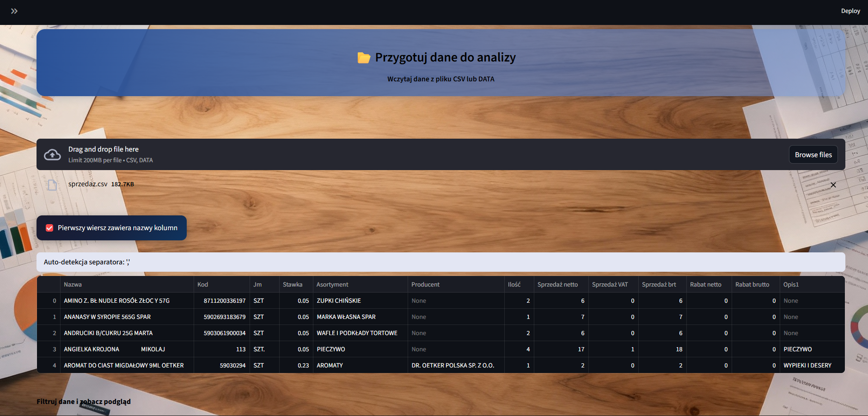
Task: Click the Browse files button
Action: (x=813, y=155)
